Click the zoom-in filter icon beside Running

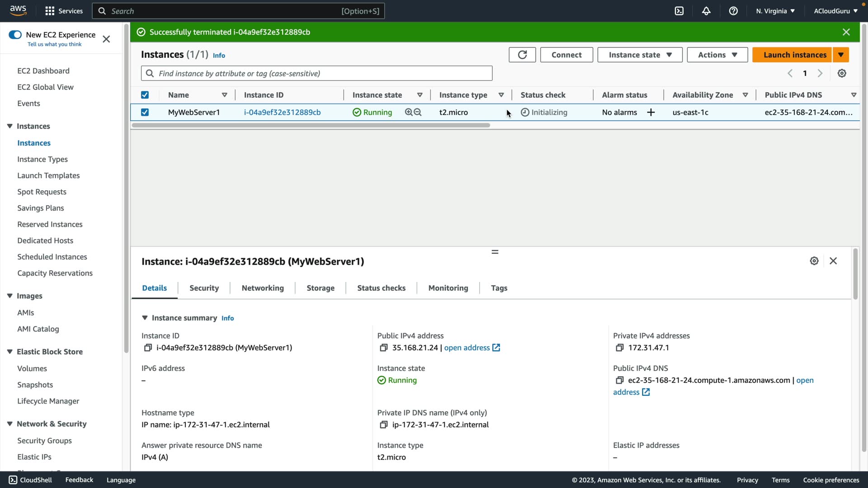pos(409,113)
